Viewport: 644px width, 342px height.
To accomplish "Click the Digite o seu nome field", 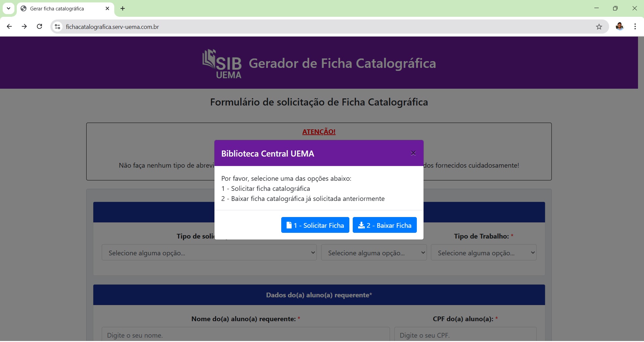I will (x=245, y=335).
